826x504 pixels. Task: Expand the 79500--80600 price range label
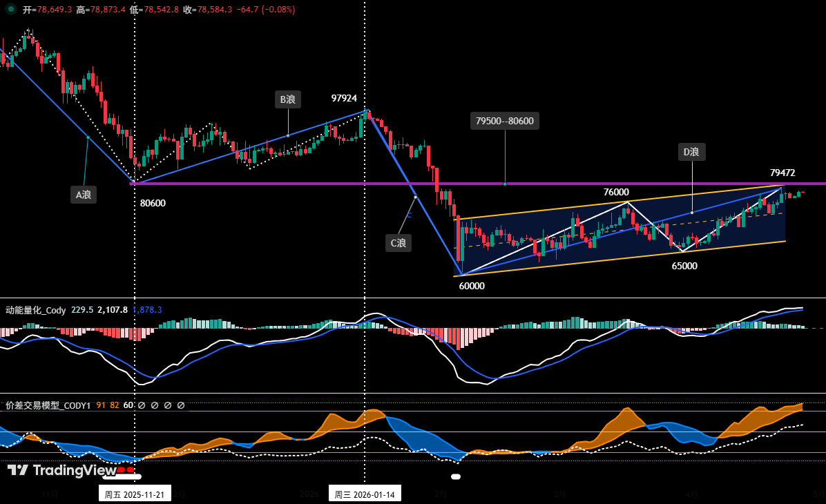505,120
